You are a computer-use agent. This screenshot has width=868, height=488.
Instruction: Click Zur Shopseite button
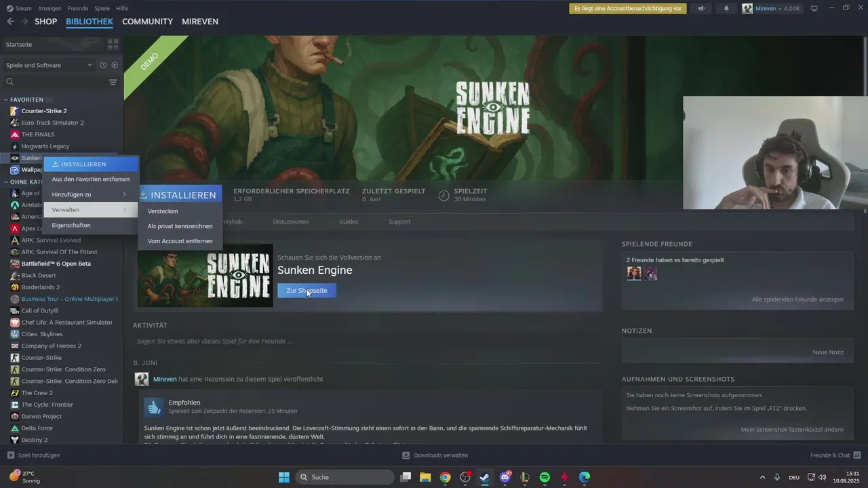tap(307, 290)
